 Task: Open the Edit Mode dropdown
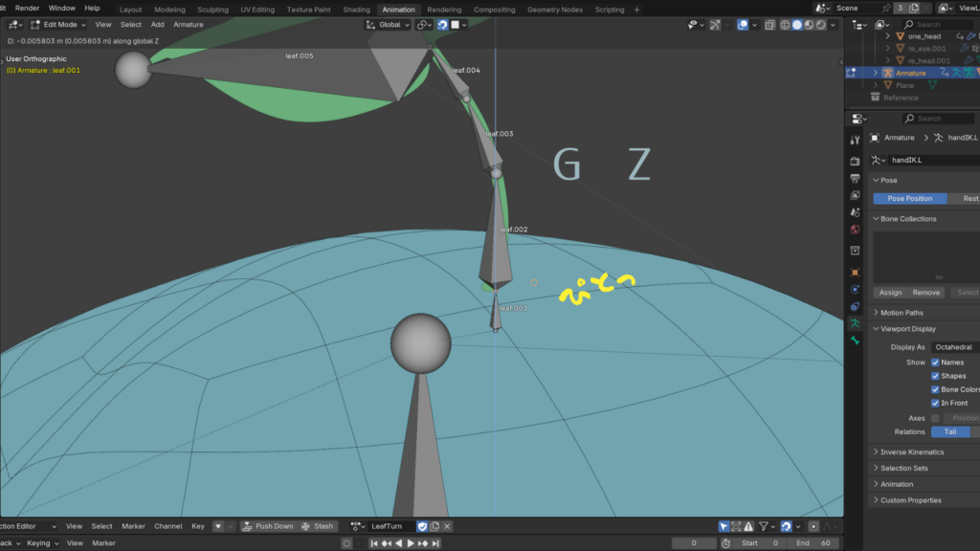(58, 25)
